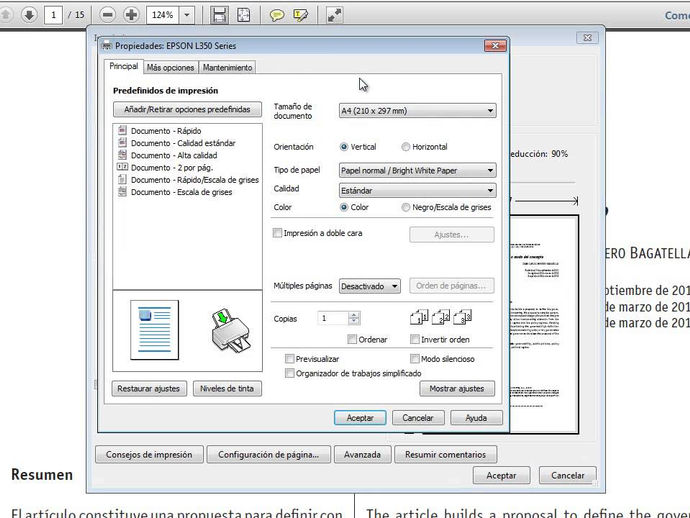This screenshot has width=690, height=518.
Task: Open Tipo de papel dropdown
Action: tap(418, 171)
